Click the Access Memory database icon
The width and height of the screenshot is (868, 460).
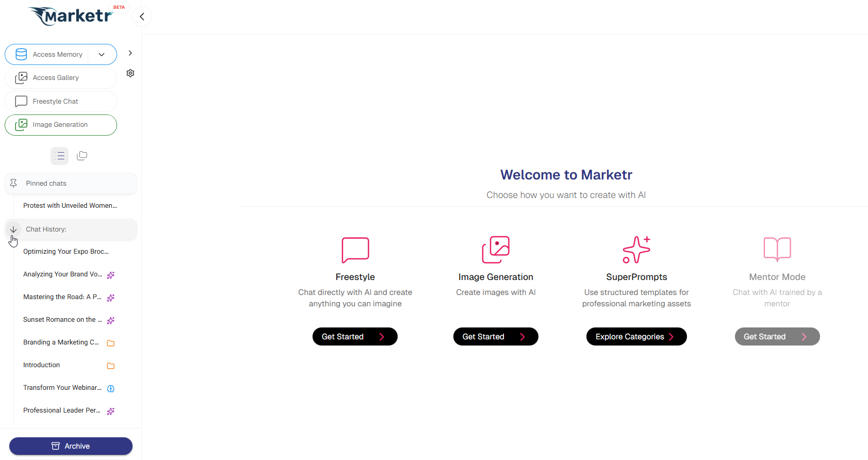(21, 54)
